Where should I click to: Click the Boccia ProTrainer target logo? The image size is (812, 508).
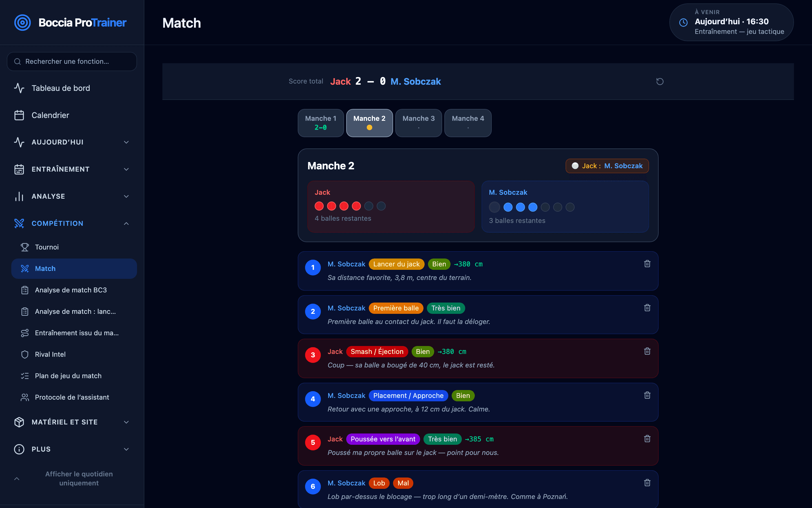23,23
